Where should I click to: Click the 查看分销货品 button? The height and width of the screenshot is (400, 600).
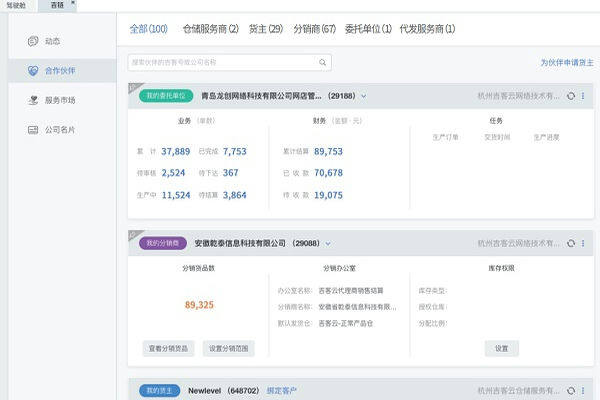168,348
